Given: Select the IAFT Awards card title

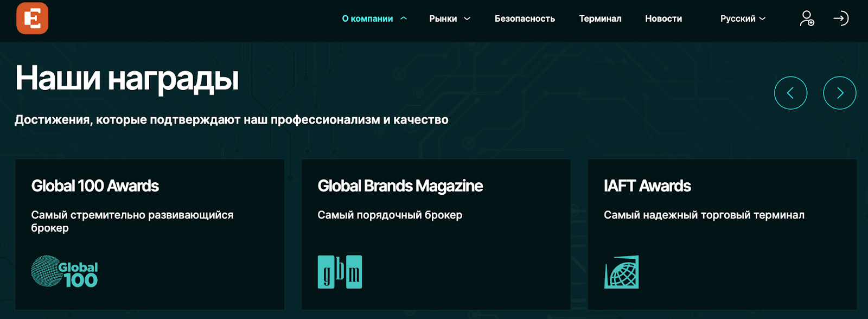Looking at the screenshot, I should click(x=647, y=186).
